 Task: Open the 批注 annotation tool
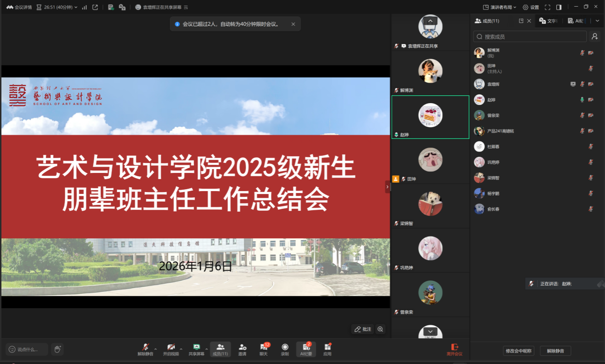tap(363, 329)
